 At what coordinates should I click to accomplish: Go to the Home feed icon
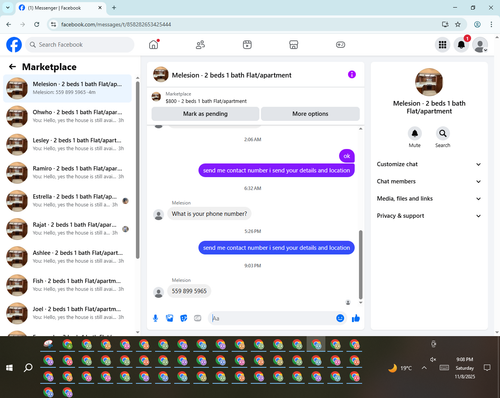click(x=154, y=44)
